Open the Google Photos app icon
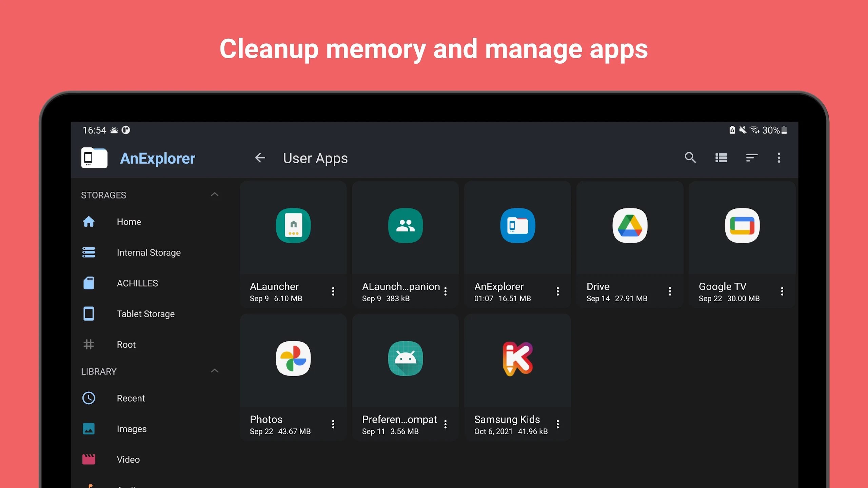 pos(293,358)
